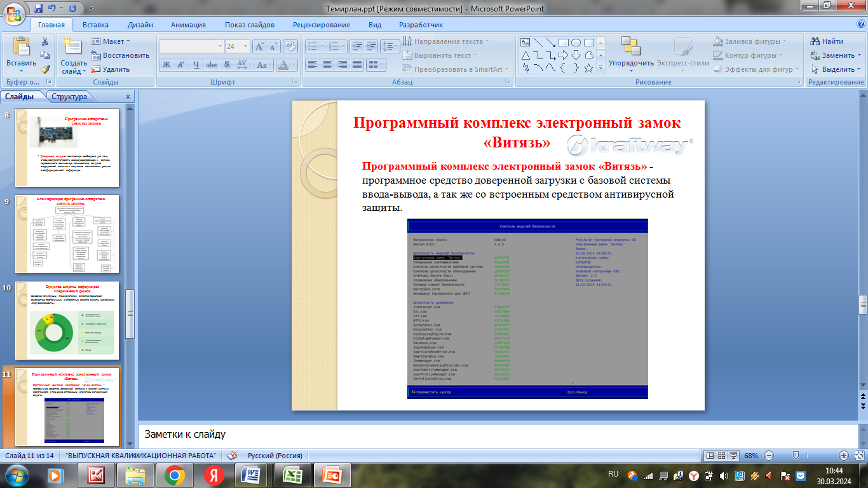
Task: Click the Cut scissors icon
Action: pos(45,41)
